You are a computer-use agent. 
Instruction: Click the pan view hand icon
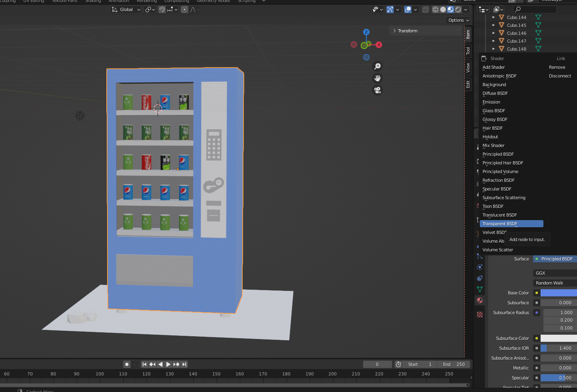coord(377,78)
